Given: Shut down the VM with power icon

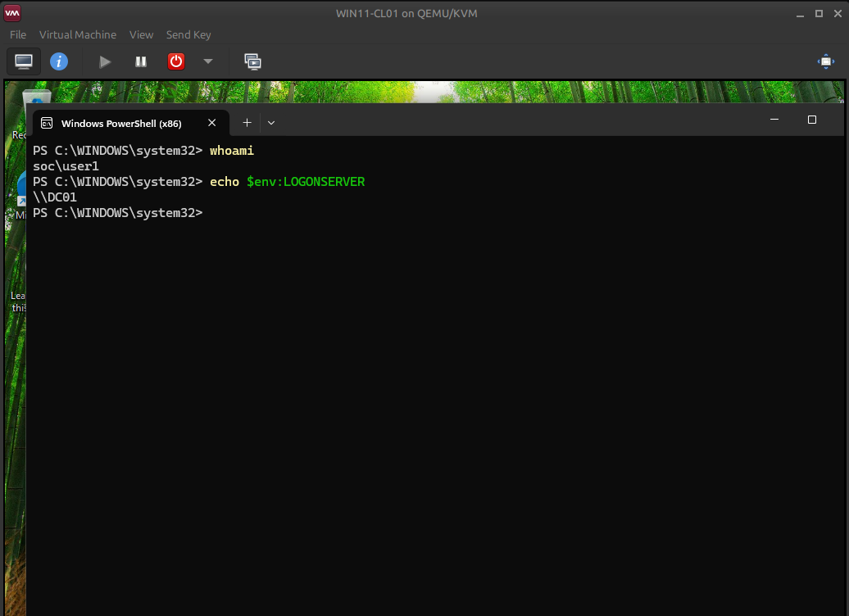Looking at the screenshot, I should [175, 61].
